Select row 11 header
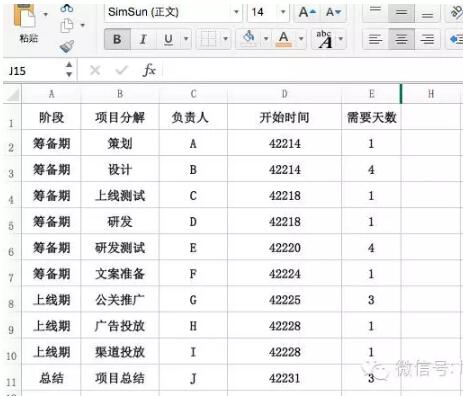This screenshot has width=463, height=398. pos(12,378)
